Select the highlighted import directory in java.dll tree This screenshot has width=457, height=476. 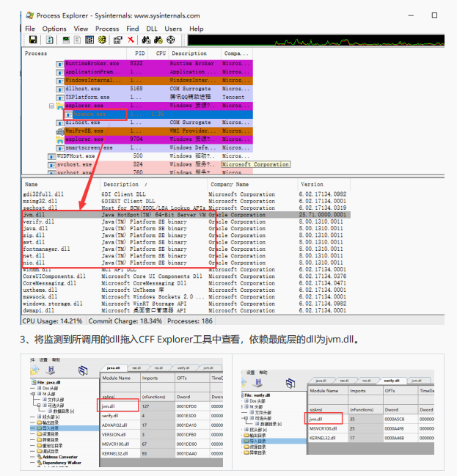click(x=65, y=428)
